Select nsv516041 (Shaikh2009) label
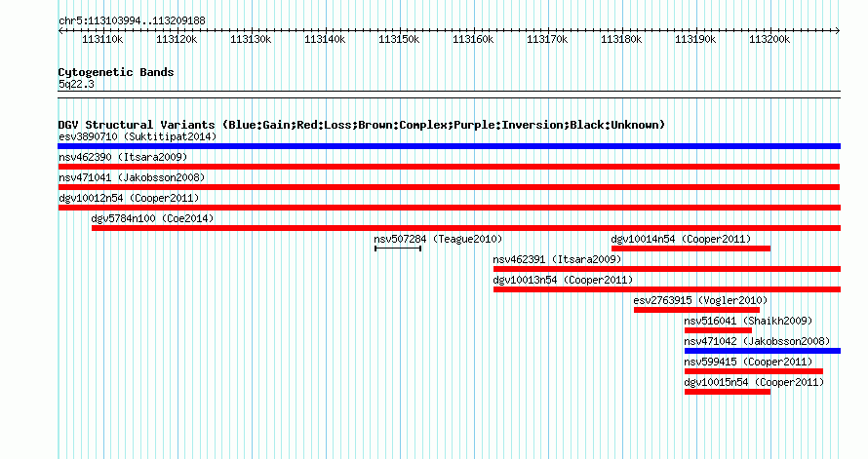The image size is (868, 459). pyautogui.click(x=748, y=321)
